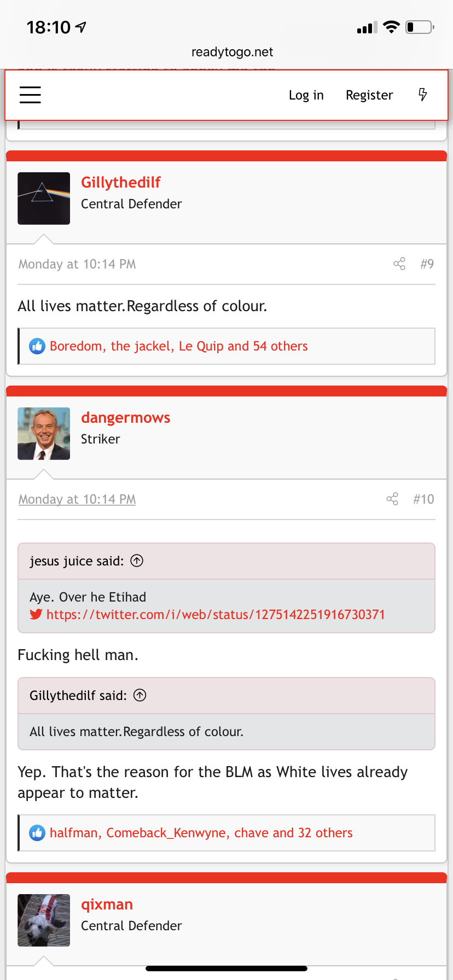This screenshot has width=453, height=980.
Task: Click the Log in link
Action: [306, 95]
